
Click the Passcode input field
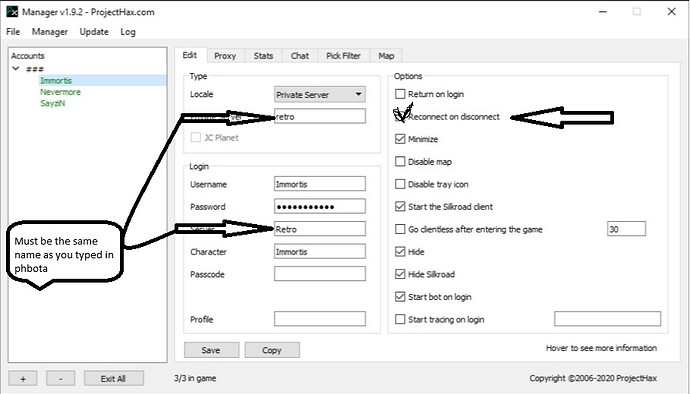tap(319, 274)
